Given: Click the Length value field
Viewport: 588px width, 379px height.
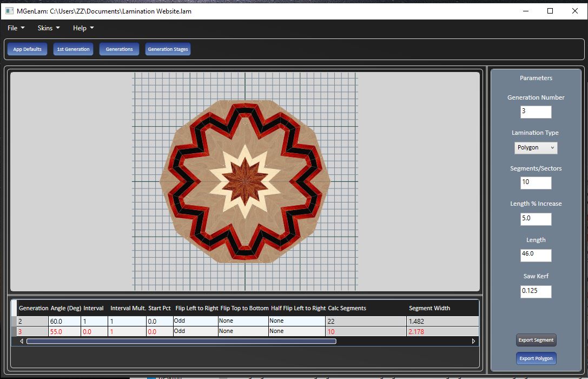Looking at the screenshot, I should coord(536,256).
